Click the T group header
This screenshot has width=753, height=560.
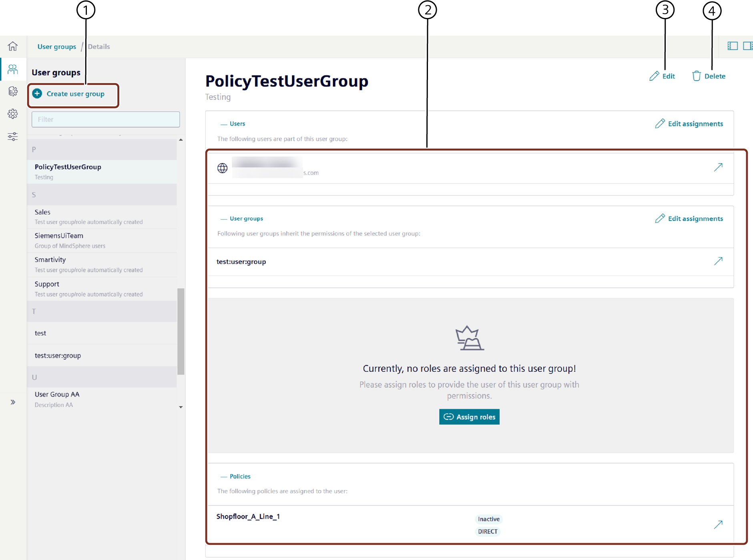[x=102, y=311]
